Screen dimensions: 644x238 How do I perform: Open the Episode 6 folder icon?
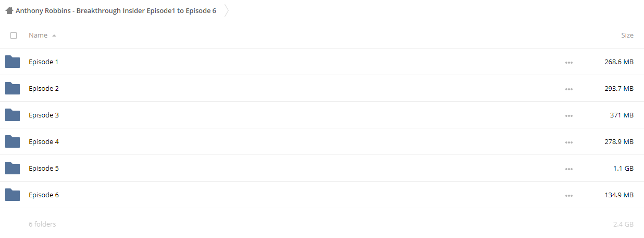point(13,195)
